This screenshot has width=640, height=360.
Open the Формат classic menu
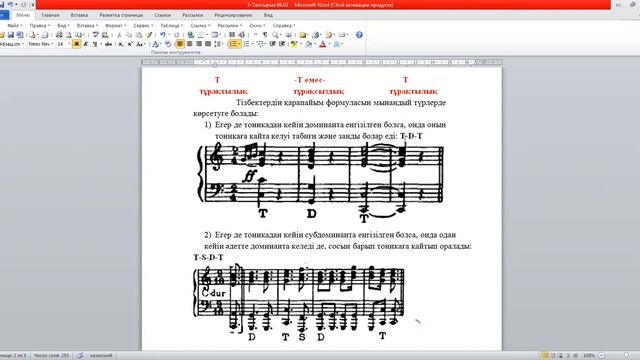(116, 25)
